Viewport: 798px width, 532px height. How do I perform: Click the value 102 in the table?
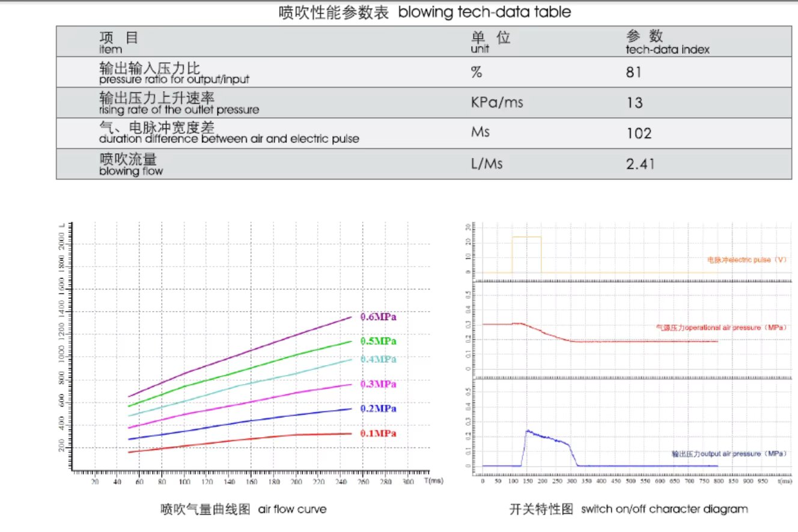tap(638, 133)
